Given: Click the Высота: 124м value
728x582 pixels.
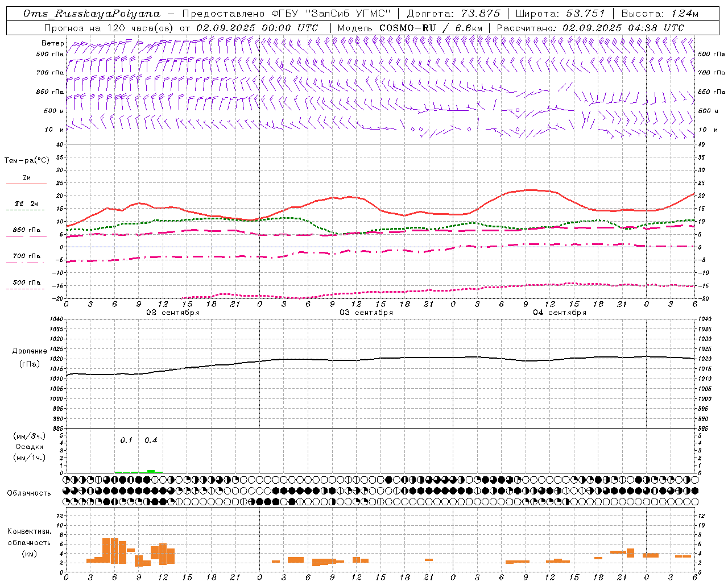Looking at the screenshot, I should pyautogui.click(x=660, y=14).
